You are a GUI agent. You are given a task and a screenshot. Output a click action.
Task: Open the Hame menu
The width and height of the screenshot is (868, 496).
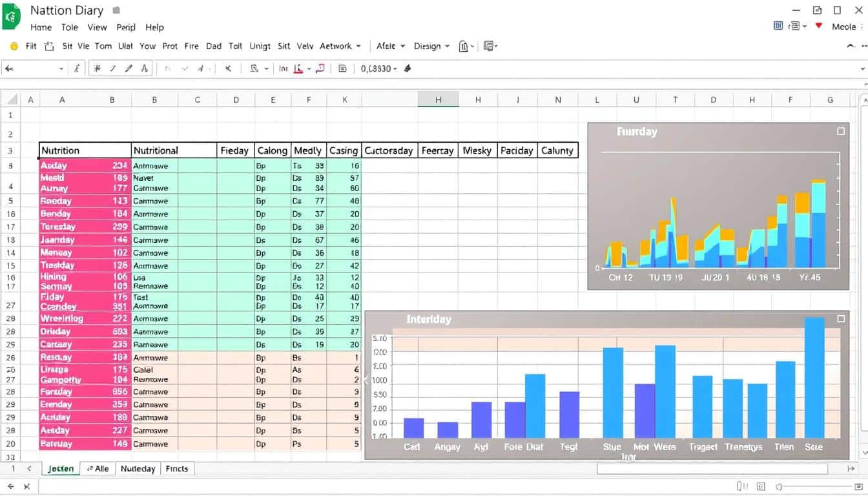tap(41, 27)
